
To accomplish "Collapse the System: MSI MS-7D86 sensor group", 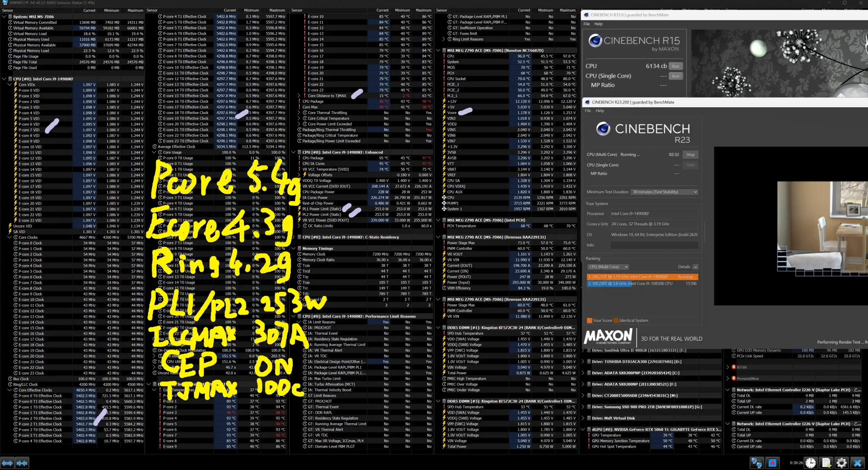I will pos(4,17).
